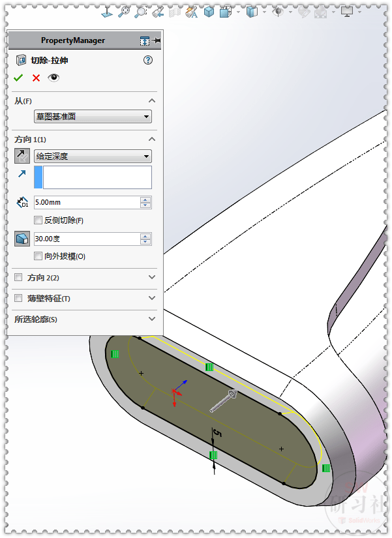
Task: Enable 方向 2(2) checkbox
Action: point(18,277)
